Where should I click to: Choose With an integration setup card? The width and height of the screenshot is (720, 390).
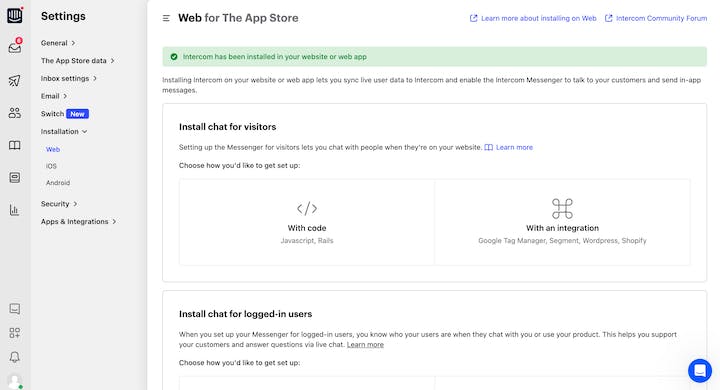pos(562,222)
